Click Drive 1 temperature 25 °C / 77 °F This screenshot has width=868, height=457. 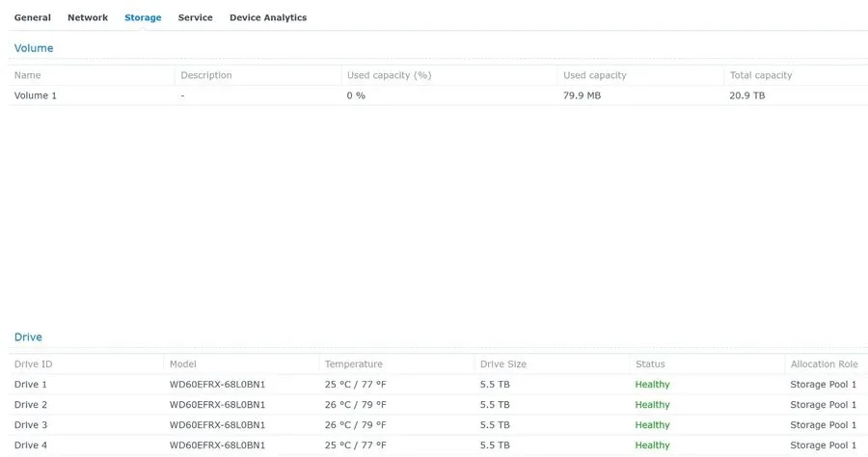click(355, 385)
